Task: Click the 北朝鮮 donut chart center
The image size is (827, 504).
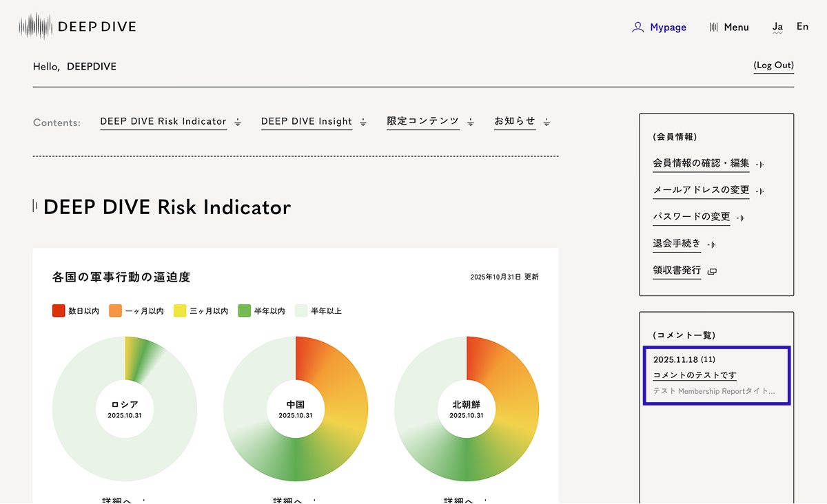Action: pos(467,409)
